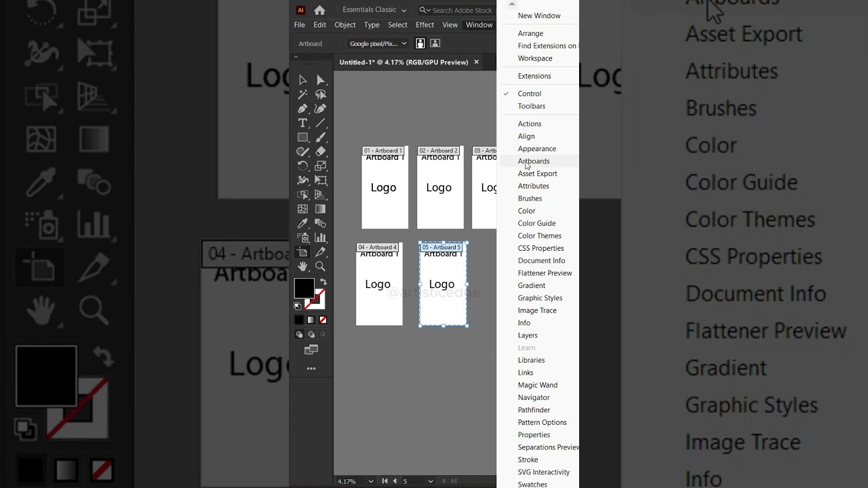868x488 pixels.
Task: Select the Free Transform tool
Action: coord(321,180)
